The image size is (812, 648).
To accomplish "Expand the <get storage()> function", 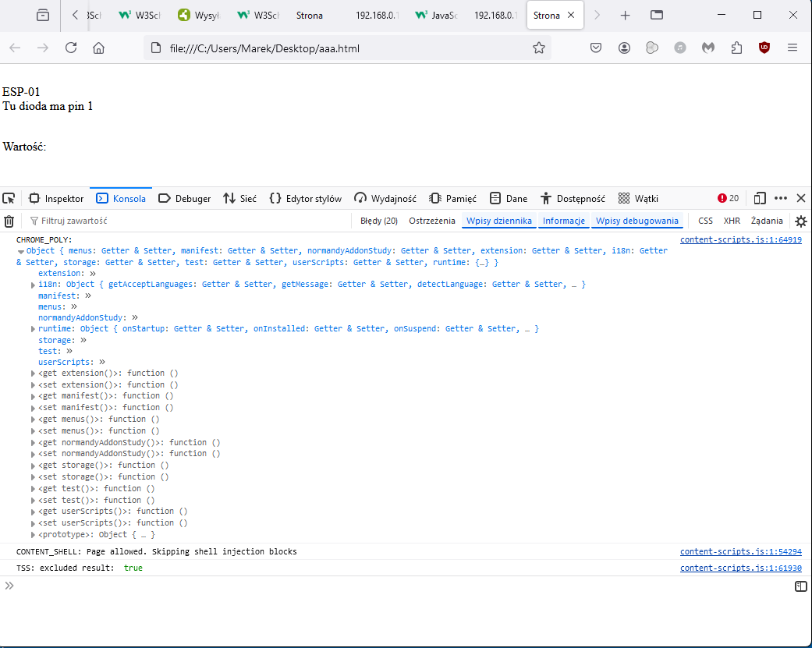I will (x=33, y=466).
